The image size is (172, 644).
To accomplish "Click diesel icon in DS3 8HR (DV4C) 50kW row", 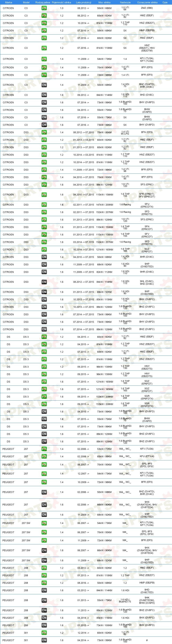I will pos(44,257).
